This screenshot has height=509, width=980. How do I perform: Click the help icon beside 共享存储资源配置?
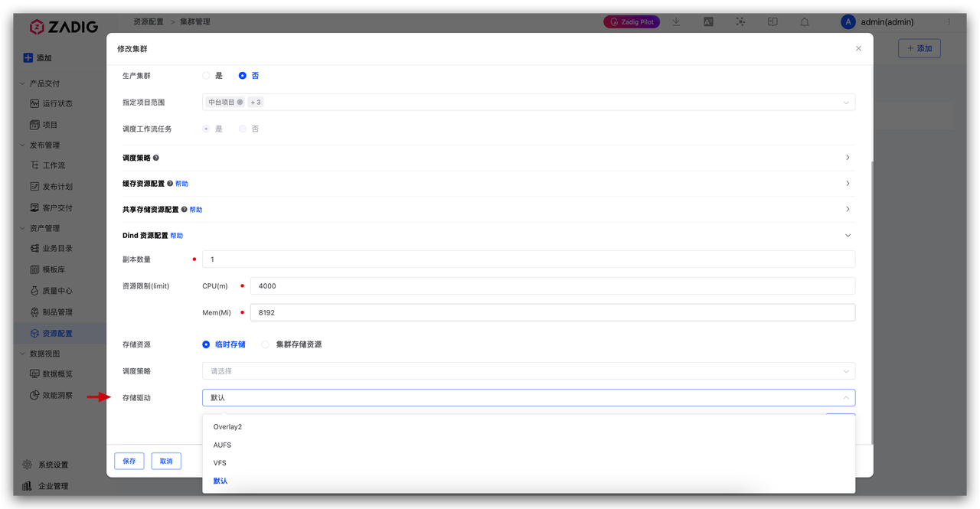(185, 210)
